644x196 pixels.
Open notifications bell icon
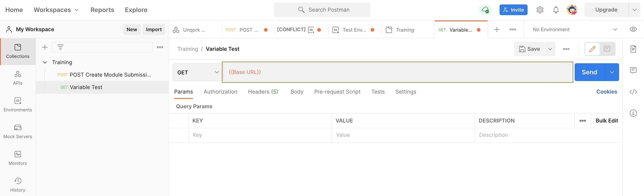point(556,10)
